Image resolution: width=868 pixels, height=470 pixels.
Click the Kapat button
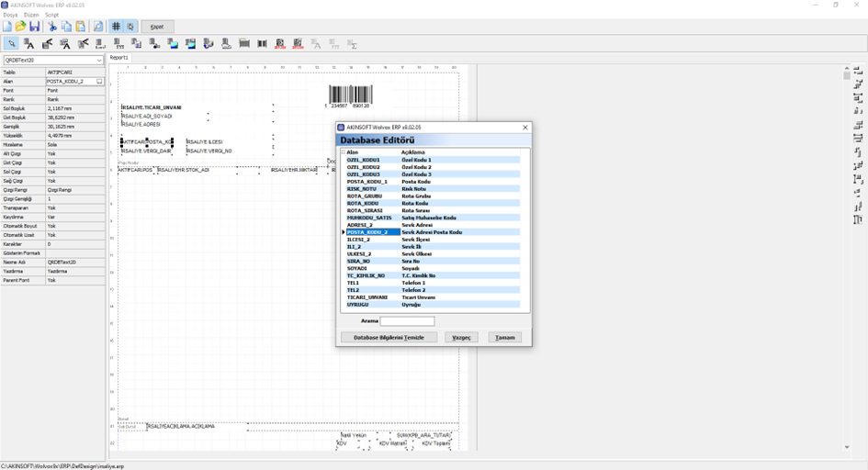(157, 27)
